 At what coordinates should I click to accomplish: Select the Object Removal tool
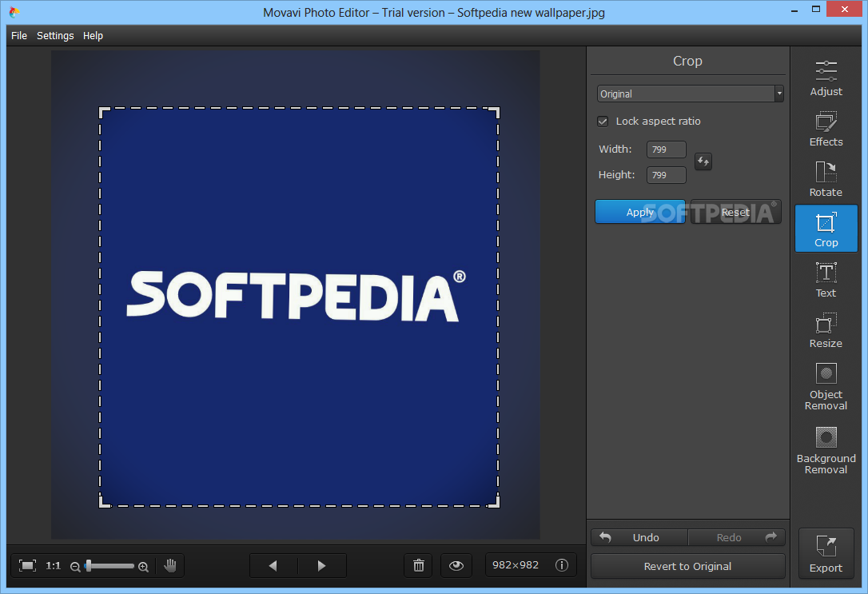[826, 386]
